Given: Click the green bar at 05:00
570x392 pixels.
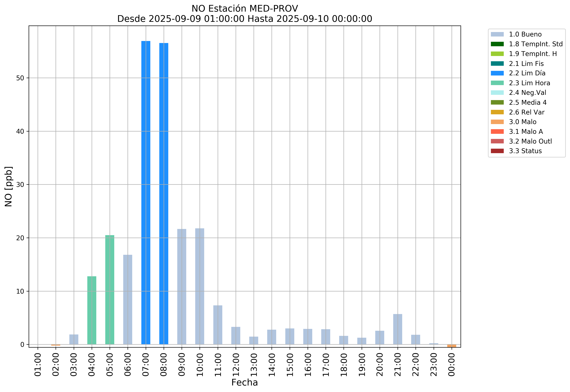Looking at the screenshot, I should [110, 290].
